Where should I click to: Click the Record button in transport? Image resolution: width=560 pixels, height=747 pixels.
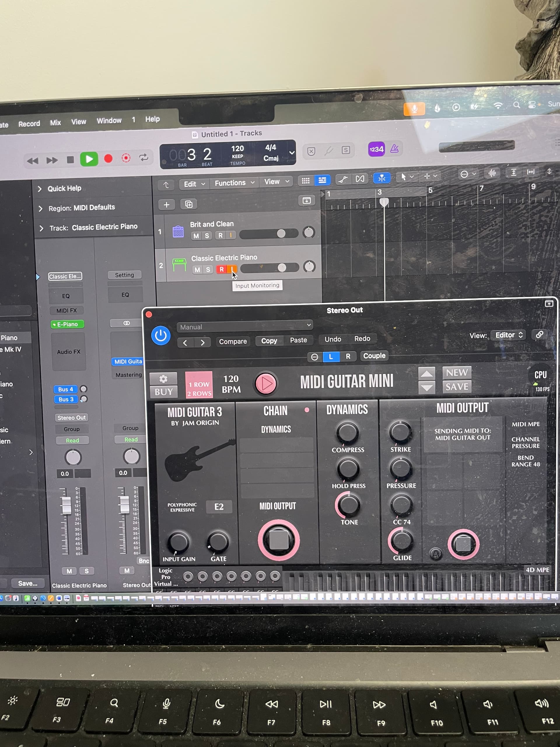(x=108, y=159)
